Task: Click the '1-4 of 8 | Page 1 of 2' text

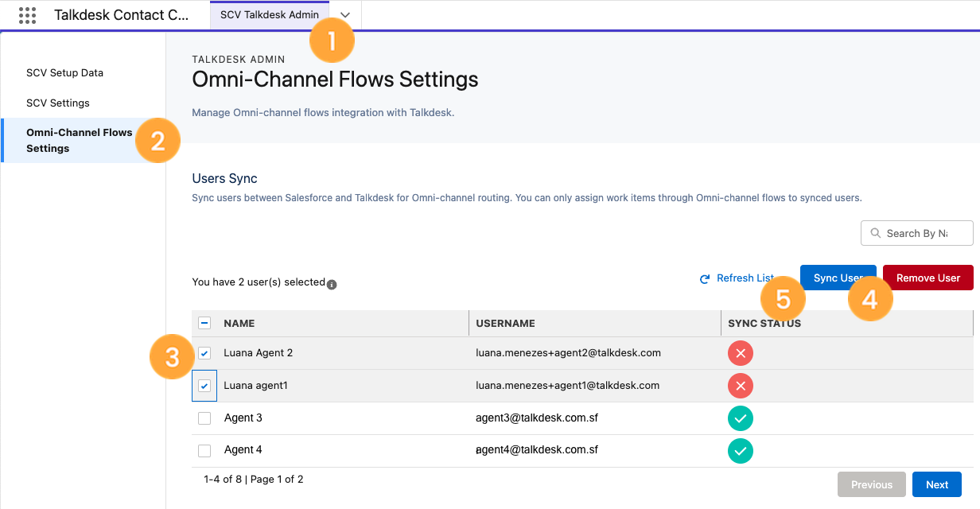Action: 253,480
